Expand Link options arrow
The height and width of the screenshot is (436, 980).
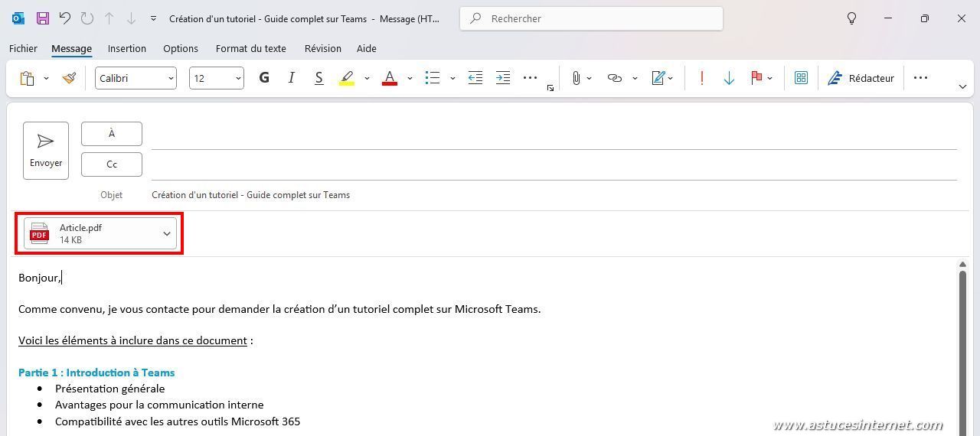635,78
